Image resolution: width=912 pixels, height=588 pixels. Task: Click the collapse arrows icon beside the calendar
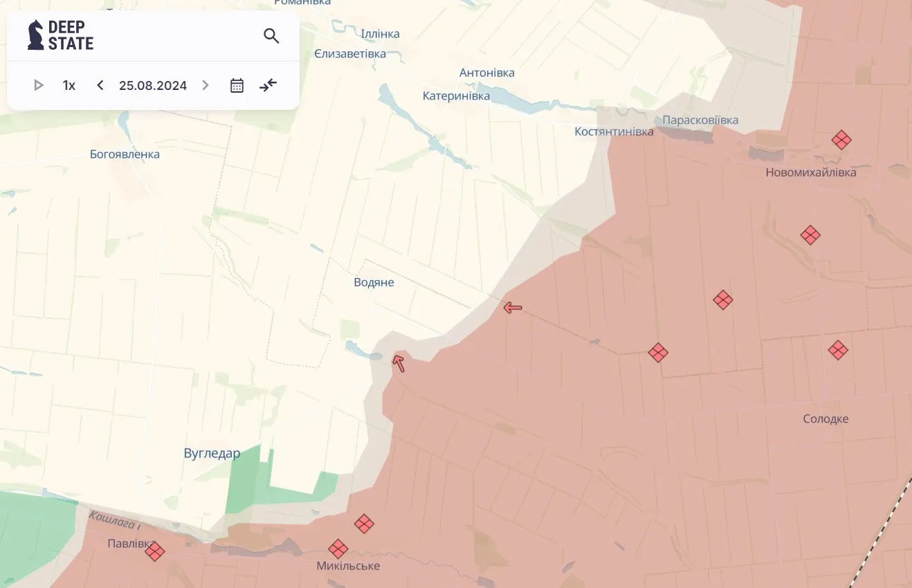(268, 85)
